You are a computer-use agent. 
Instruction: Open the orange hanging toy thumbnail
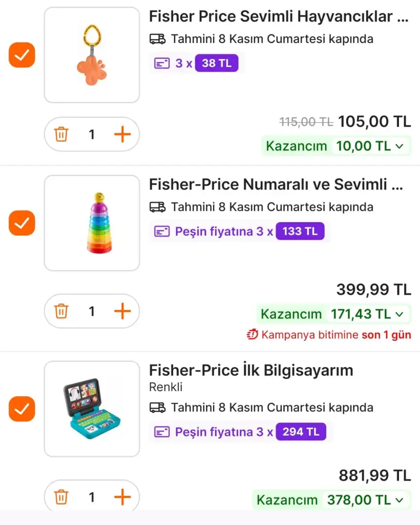pos(92,55)
